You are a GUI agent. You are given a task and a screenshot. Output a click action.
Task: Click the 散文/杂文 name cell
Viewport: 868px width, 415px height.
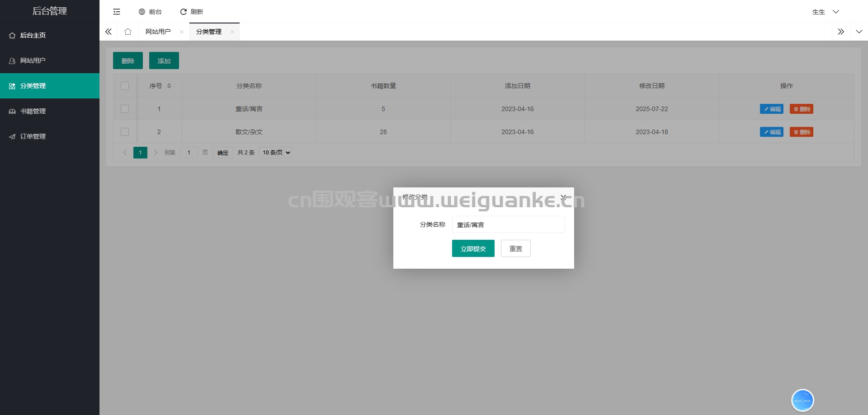249,132
